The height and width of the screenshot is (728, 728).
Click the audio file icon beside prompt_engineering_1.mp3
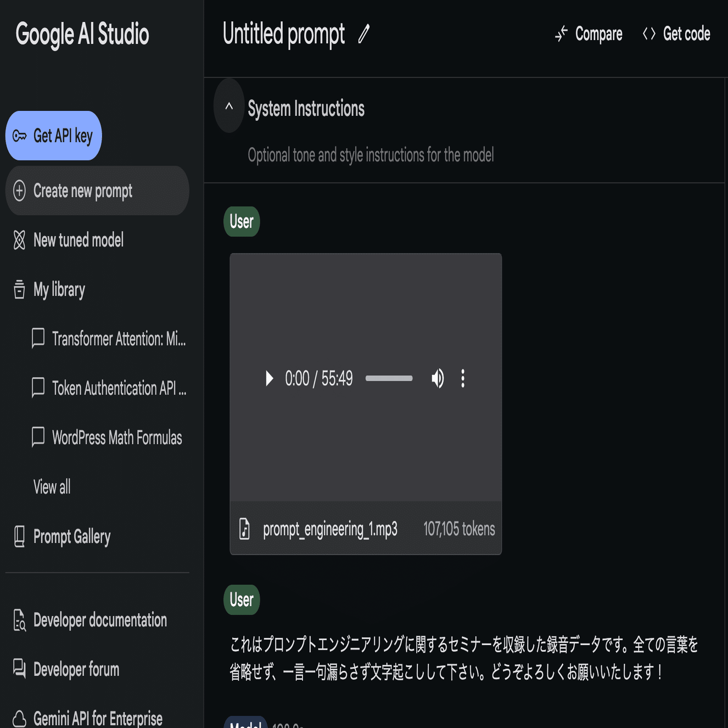click(x=244, y=528)
